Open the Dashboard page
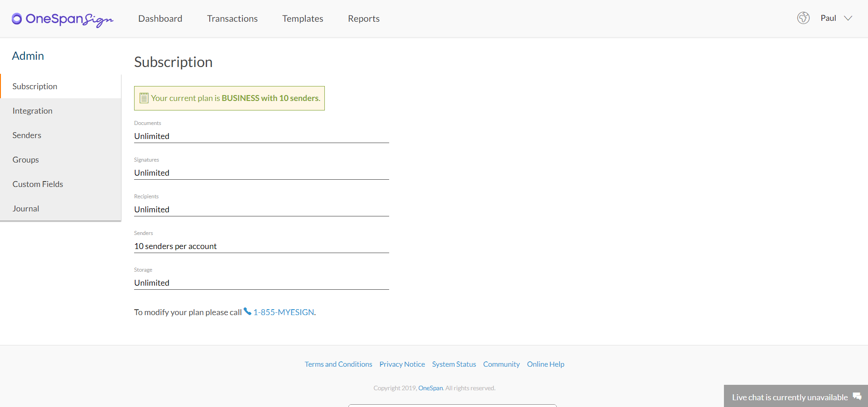 pyautogui.click(x=160, y=19)
